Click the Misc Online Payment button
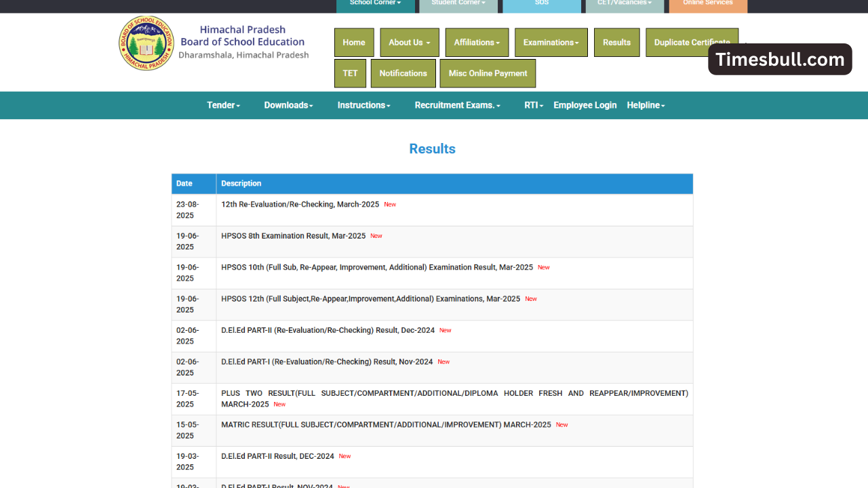Screen dimensions: 868x488 488,73
